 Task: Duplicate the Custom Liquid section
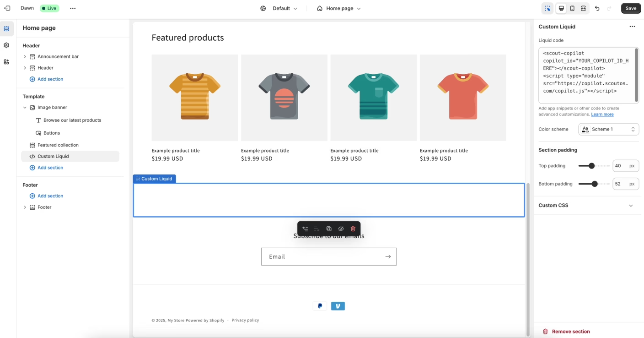329,229
